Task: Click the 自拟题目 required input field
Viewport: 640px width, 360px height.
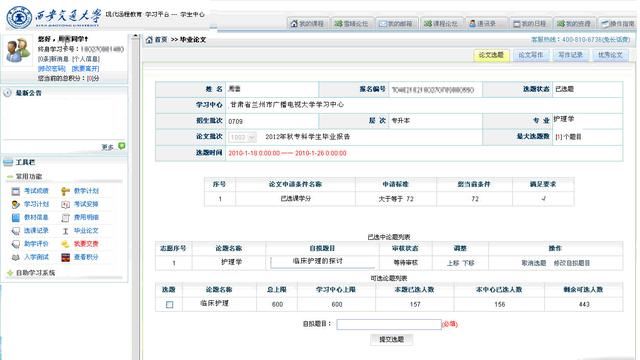Action: click(389, 324)
